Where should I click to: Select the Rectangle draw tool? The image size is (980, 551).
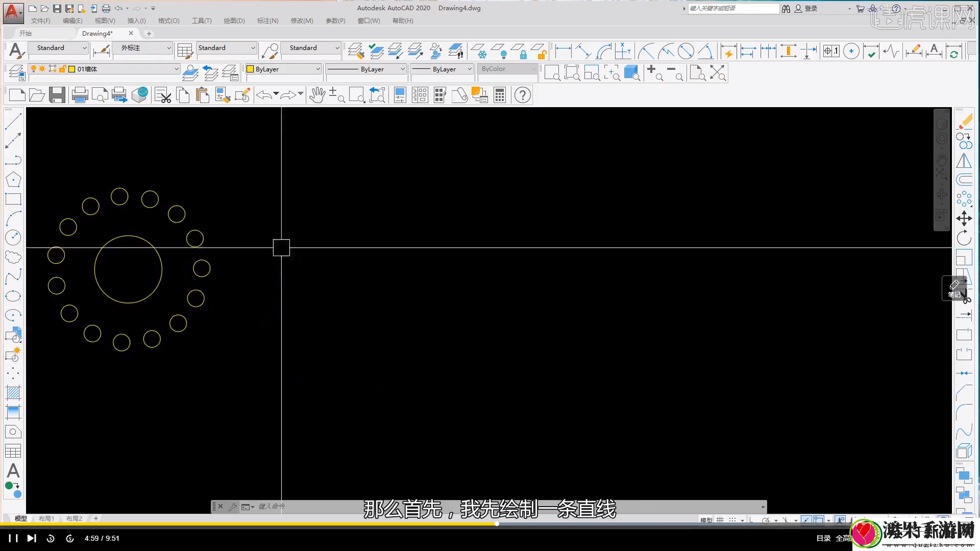pos(13,199)
